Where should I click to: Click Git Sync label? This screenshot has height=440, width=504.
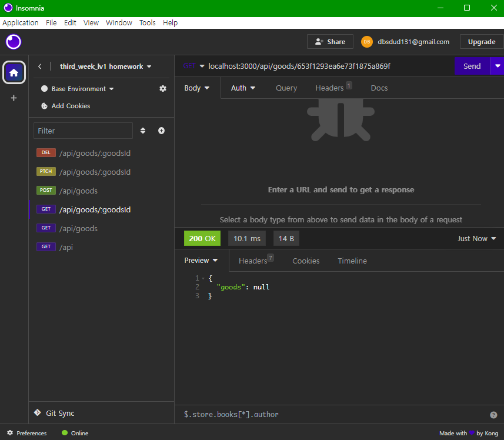pos(60,413)
